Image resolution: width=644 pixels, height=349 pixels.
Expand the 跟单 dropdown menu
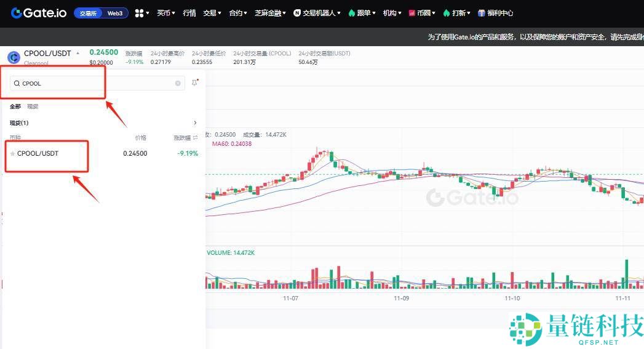point(367,13)
